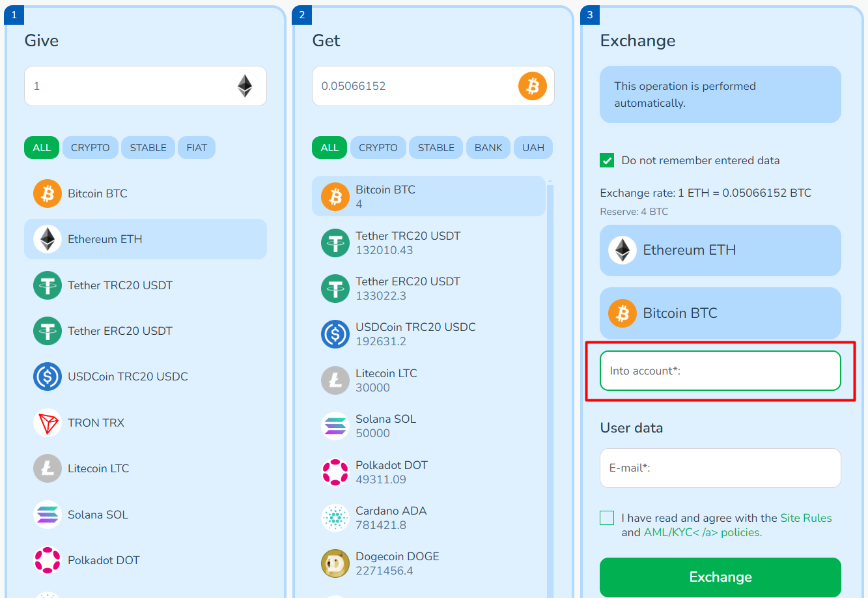Select FIAT filter in Give panel
Image resolution: width=868 pixels, height=598 pixels.
[197, 148]
